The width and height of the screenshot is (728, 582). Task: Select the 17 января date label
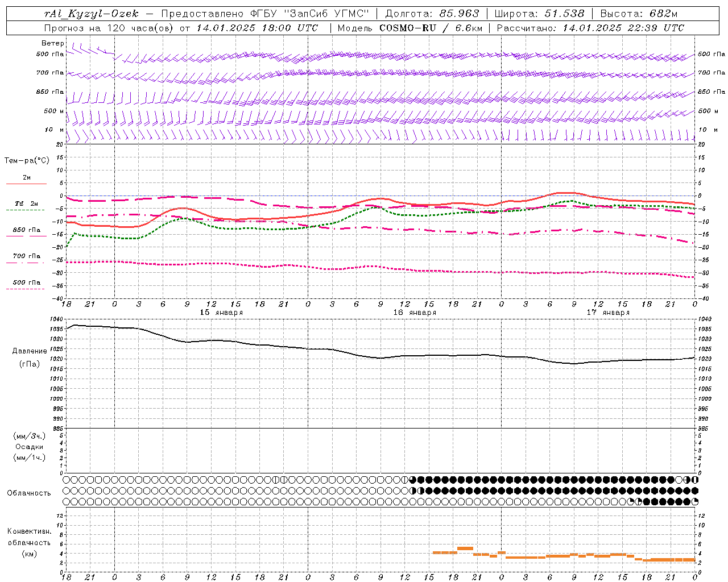pyautogui.click(x=608, y=313)
